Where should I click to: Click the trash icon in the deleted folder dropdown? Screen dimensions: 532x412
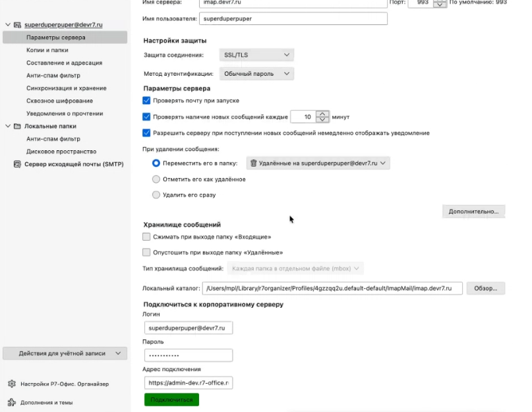coord(253,163)
